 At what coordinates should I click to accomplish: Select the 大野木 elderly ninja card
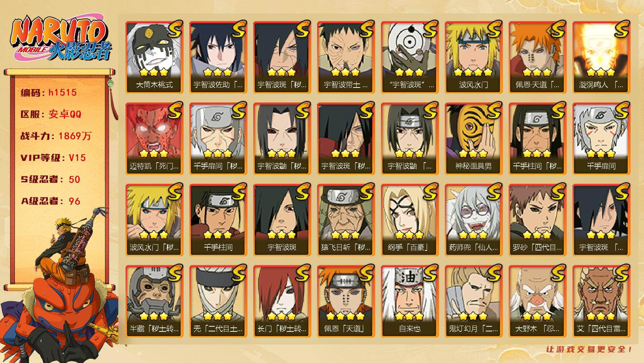click(x=537, y=301)
